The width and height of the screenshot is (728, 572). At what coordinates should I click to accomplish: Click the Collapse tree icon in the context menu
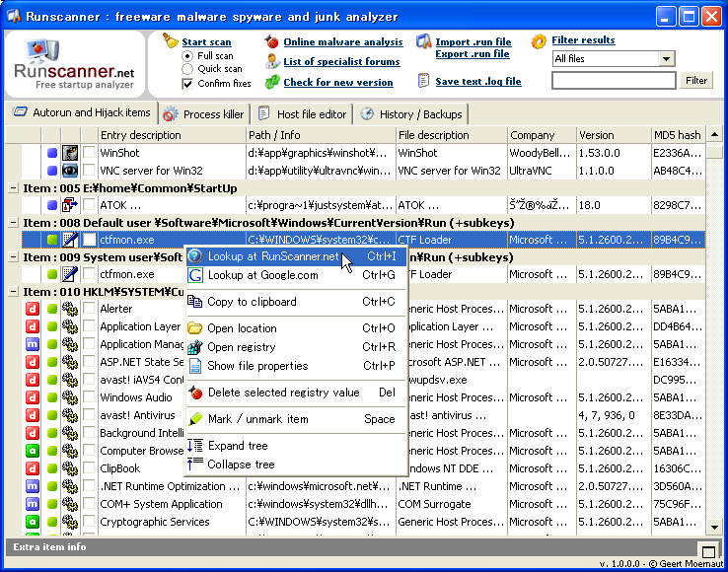[195, 464]
